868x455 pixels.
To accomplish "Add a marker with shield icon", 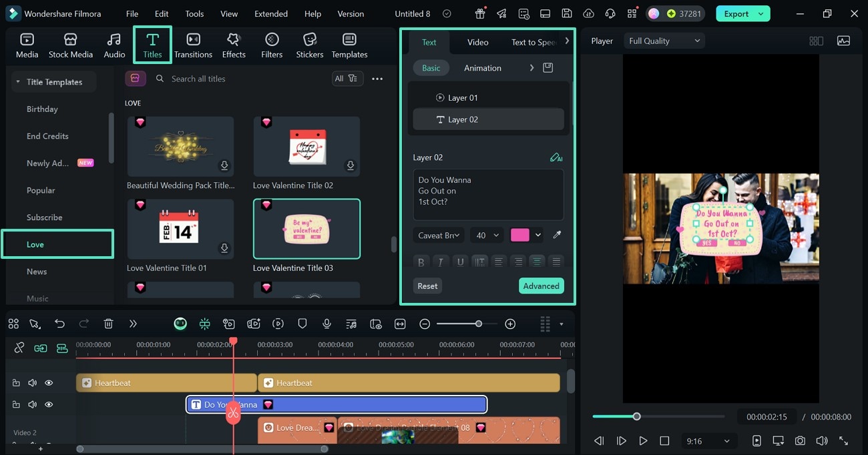I will (x=302, y=324).
